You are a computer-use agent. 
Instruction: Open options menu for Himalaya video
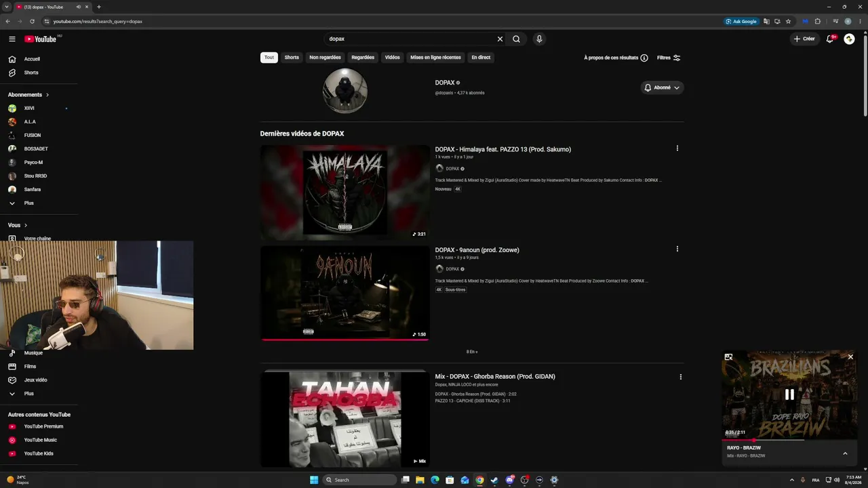(677, 148)
